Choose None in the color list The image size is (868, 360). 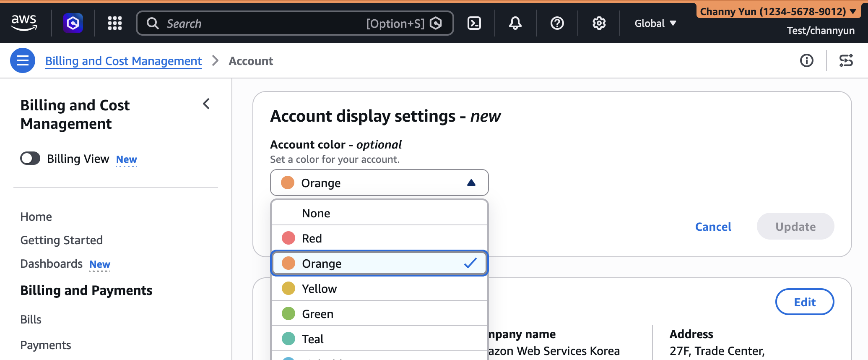pos(379,213)
